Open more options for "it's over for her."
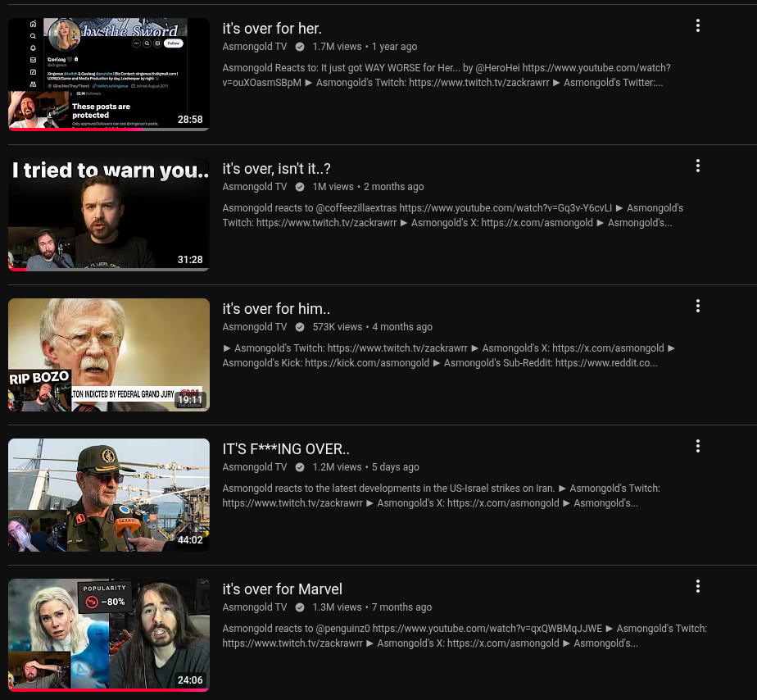Image resolution: width=757 pixels, height=700 pixels. (697, 25)
